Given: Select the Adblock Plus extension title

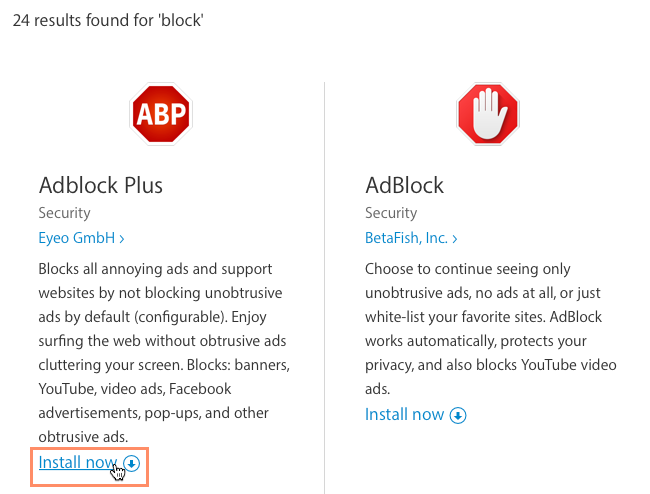Looking at the screenshot, I should (x=100, y=185).
